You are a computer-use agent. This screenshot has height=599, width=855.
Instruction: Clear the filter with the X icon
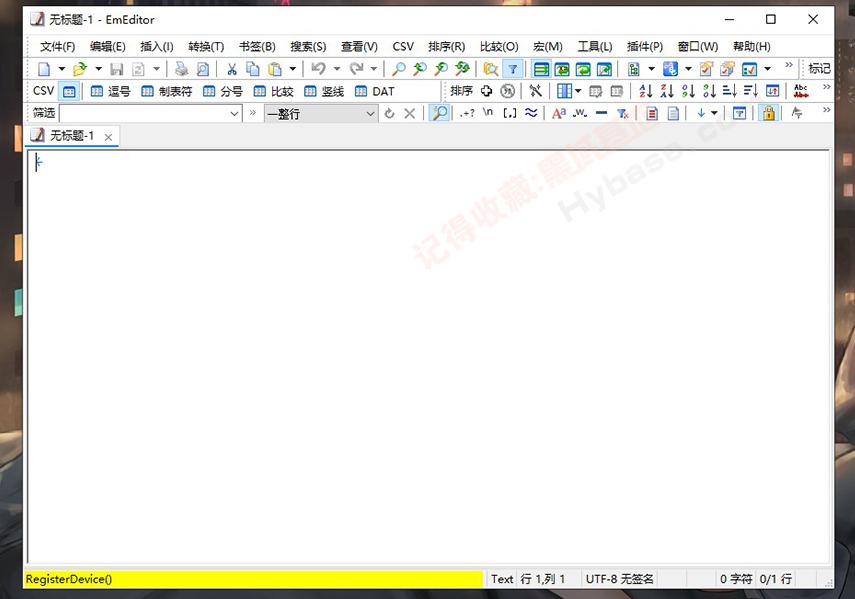410,113
